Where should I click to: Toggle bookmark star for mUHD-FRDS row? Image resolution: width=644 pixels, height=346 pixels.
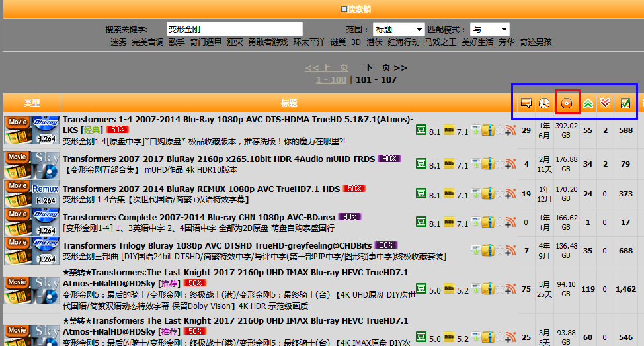(x=499, y=164)
